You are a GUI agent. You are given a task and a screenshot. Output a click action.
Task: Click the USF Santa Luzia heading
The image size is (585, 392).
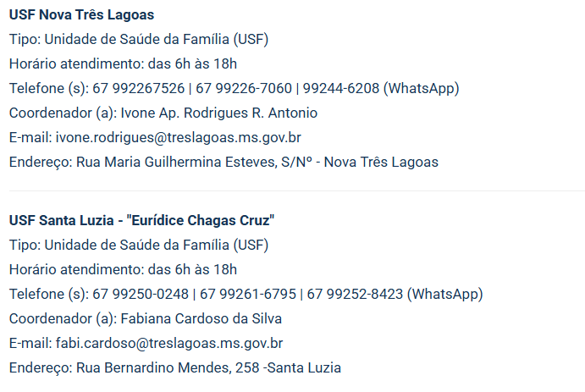141,221
